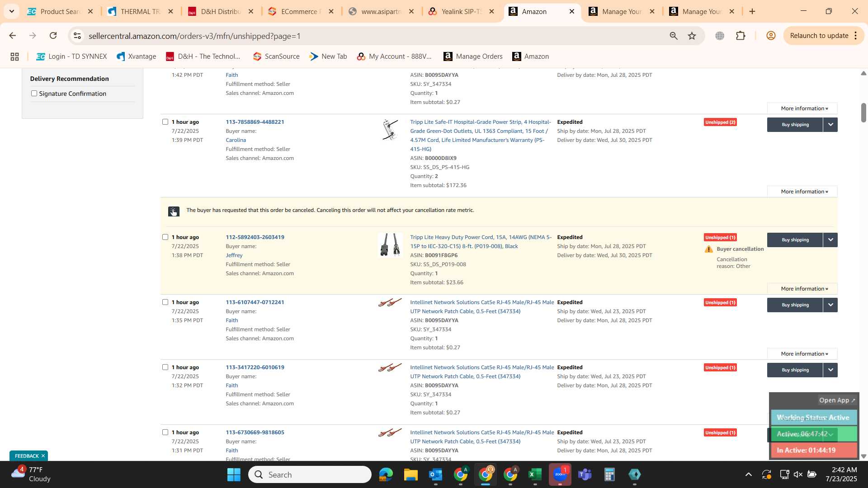The width and height of the screenshot is (868, 488).
Task: Switch to the THERMAL TR tab
Action: [x=141, y=11]
